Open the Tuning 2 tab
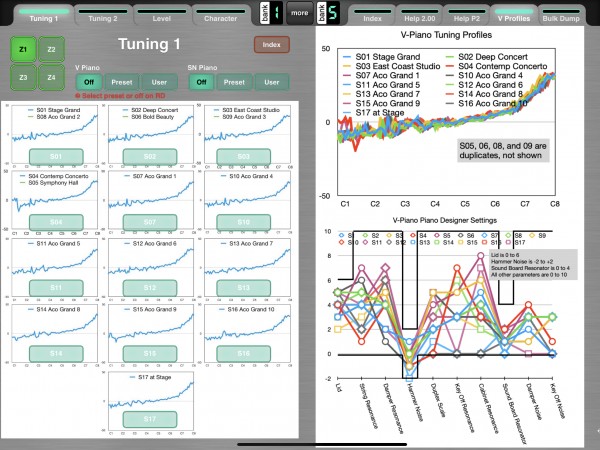 tap(103, 15)
